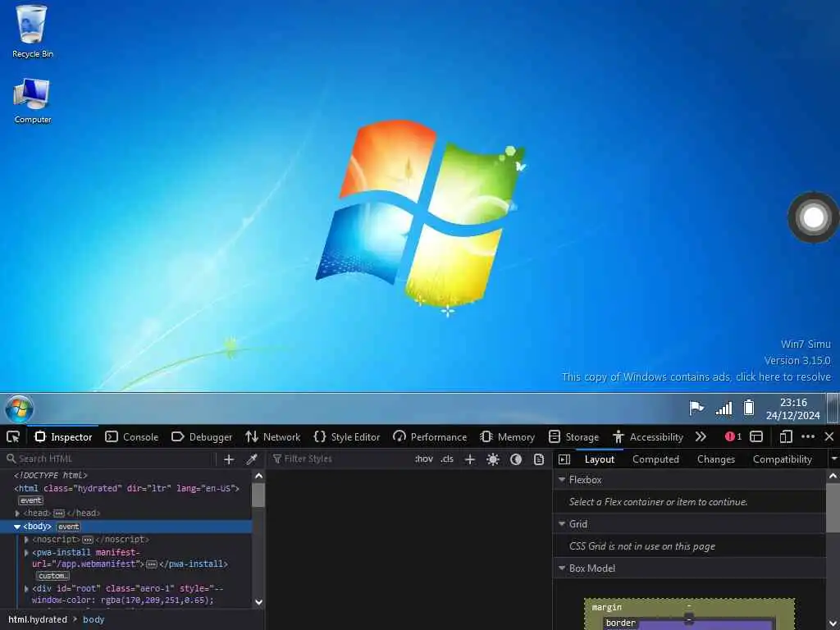Toggle the .cls classes panel
Viewport: 840px width, 630px height.
(x=447, y=459)
